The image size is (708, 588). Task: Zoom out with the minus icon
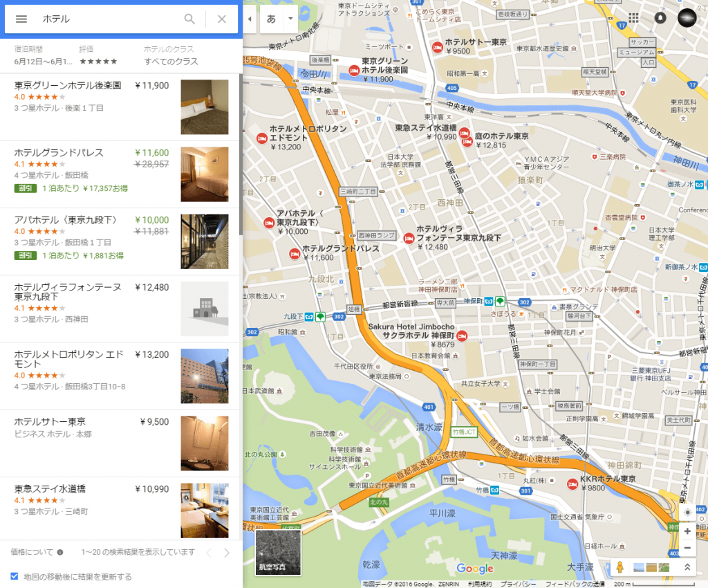687,547
